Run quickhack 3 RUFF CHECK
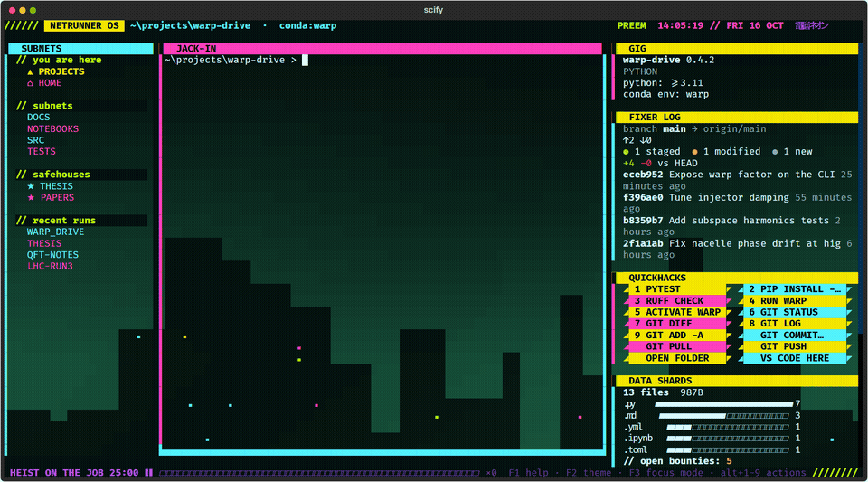The height and width of the screenshot is (482, 868). pos(677,301)
